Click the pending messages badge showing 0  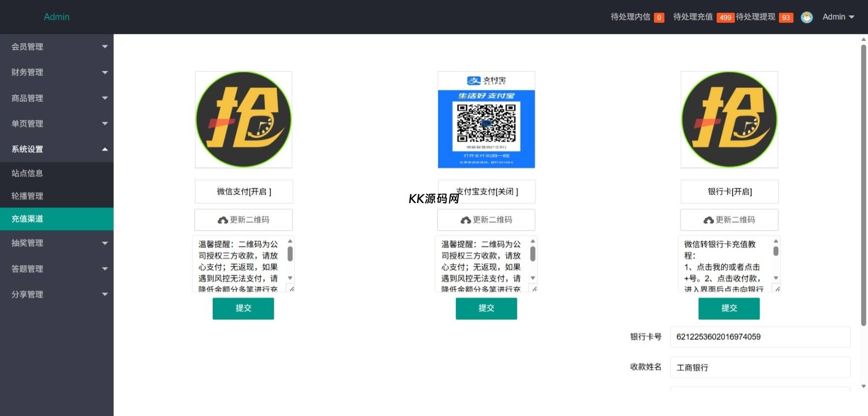(x=659, y=18)
